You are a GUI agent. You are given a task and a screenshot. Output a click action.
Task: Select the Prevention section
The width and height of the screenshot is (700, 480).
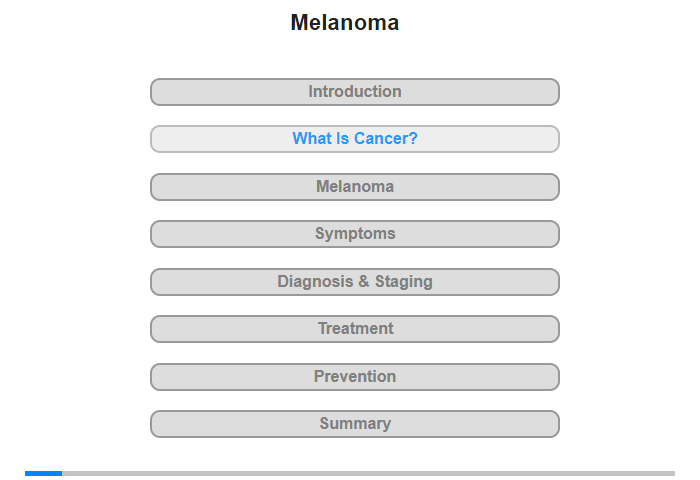coord(354,377)
